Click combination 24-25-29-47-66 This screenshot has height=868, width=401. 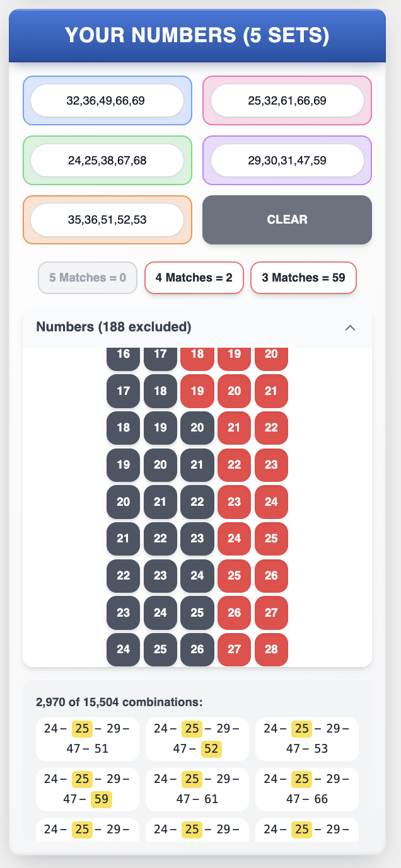tap(306, 789)
